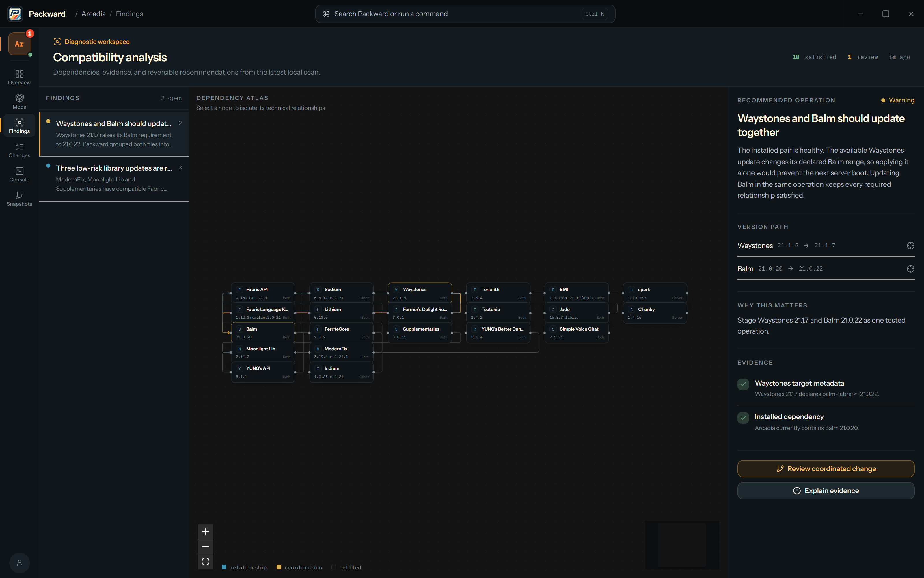924x578 pixels.
Task: Open the Changes sidebar section
Action: pos(19,150)
